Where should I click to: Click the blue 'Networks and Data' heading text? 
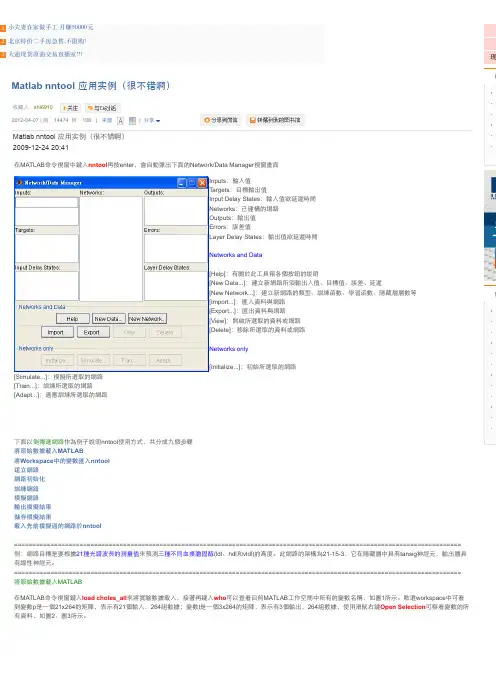click(236, 255)
